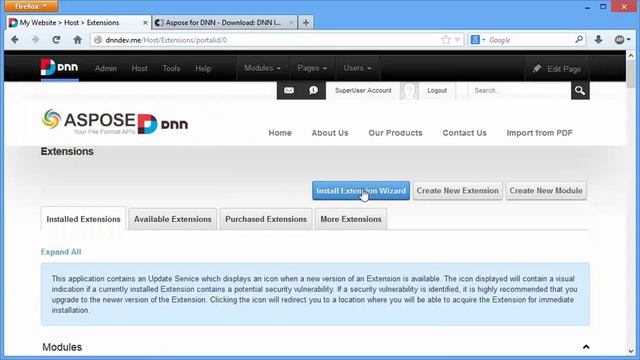Click the browser search magnifier icon

point(579,40)
